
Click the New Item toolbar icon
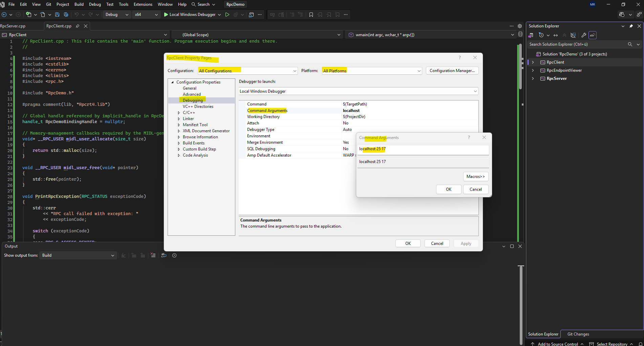(x=29, y=15)
